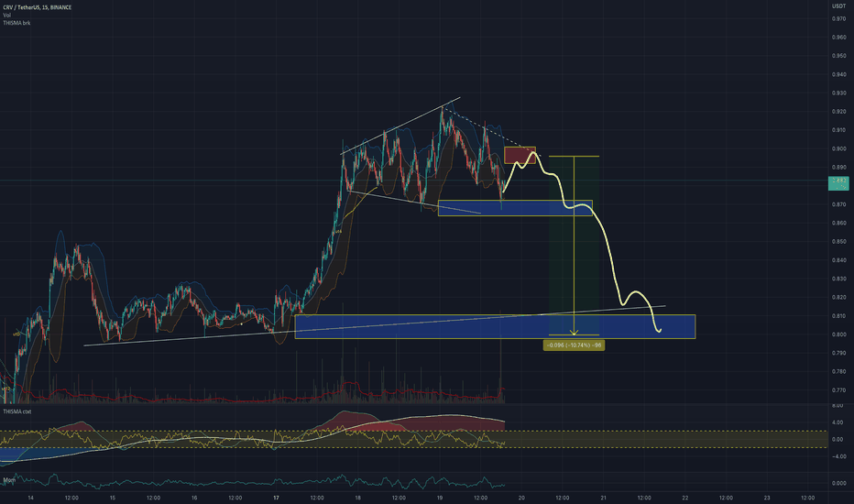Screen dimensions: 854x504
Task: Click date label 18 on time axis
Action: point(358,498)
